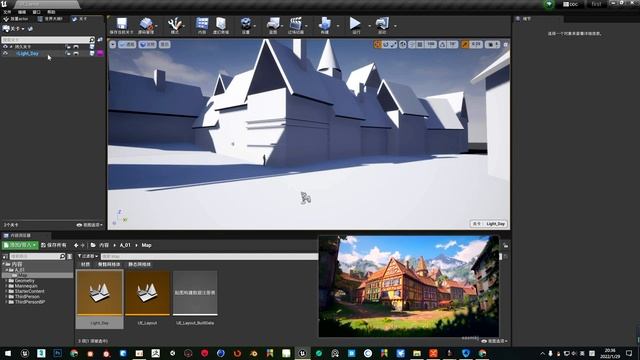Toggle visibility eye for Light_Day level

click(5, 53)
